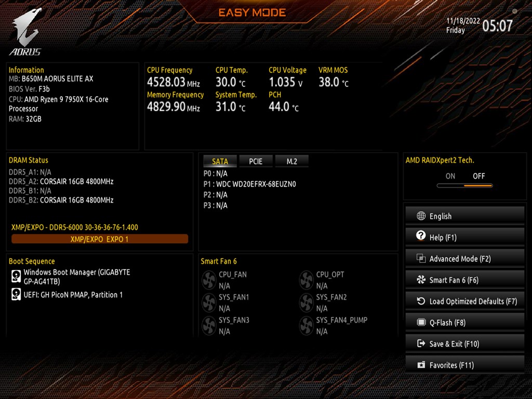Launch Q-Flash (F8)
The height and width of the screenshot is (399, 532).
(465, 322)
